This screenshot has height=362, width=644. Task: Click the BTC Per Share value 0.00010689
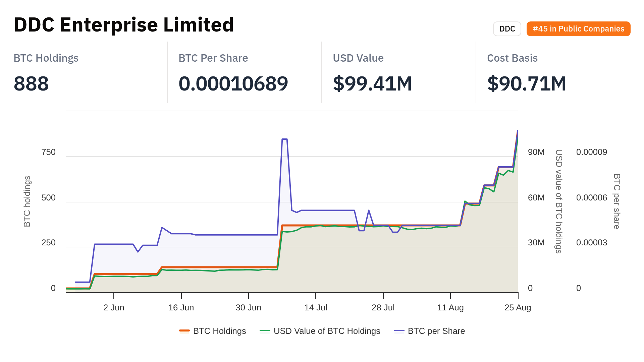[233, 83]
